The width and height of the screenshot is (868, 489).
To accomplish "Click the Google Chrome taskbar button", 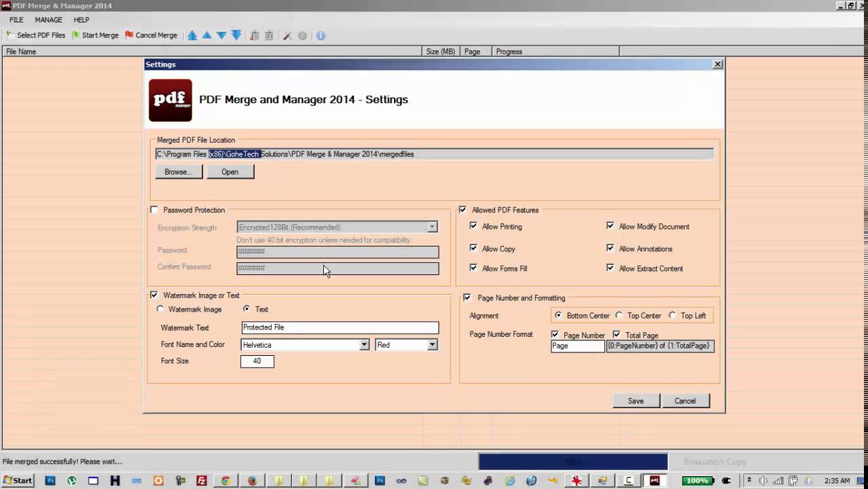I will coord(225,481).
